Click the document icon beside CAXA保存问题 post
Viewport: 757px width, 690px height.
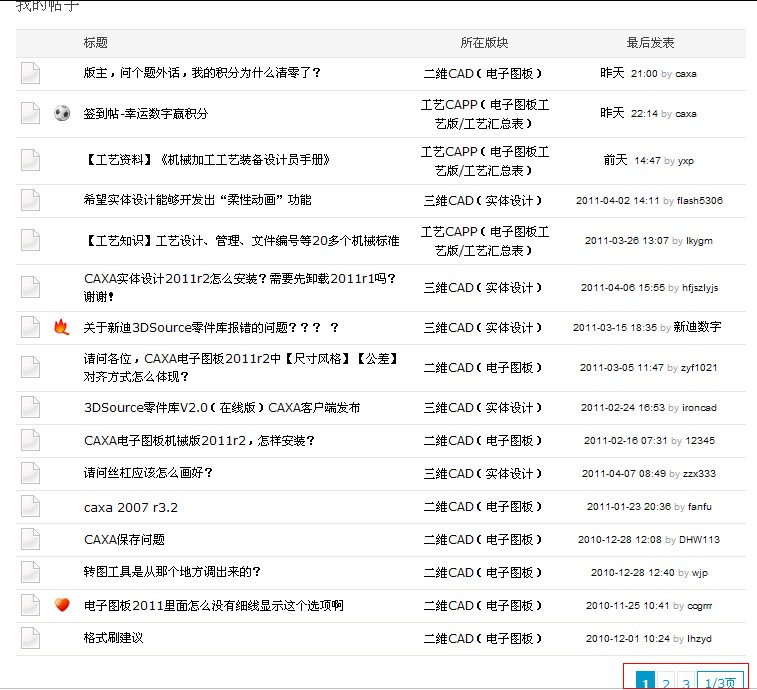(x=30, y=539)
